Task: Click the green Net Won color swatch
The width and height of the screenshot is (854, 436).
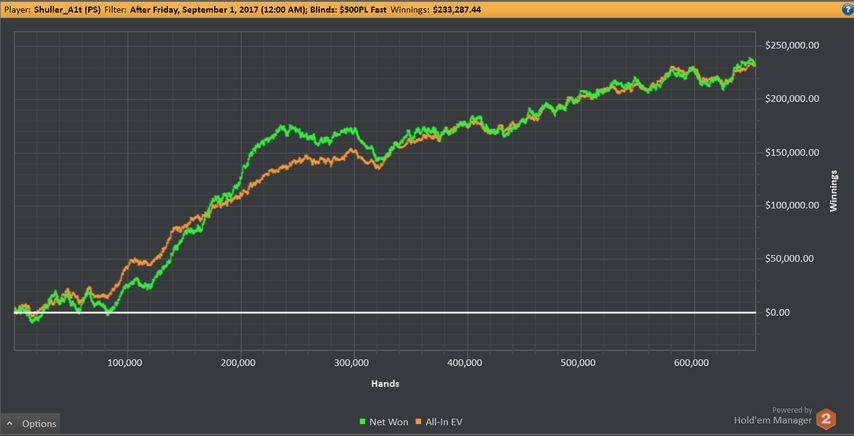Action: click(363, 422)
